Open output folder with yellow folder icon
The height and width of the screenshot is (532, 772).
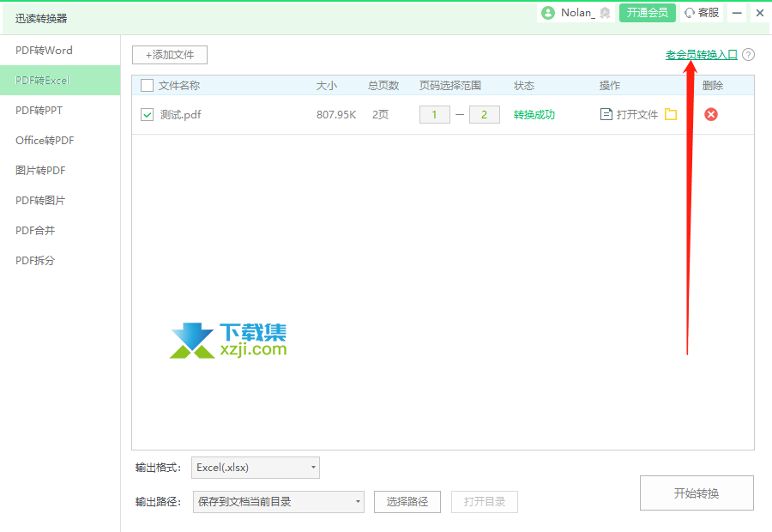(671, 114)
